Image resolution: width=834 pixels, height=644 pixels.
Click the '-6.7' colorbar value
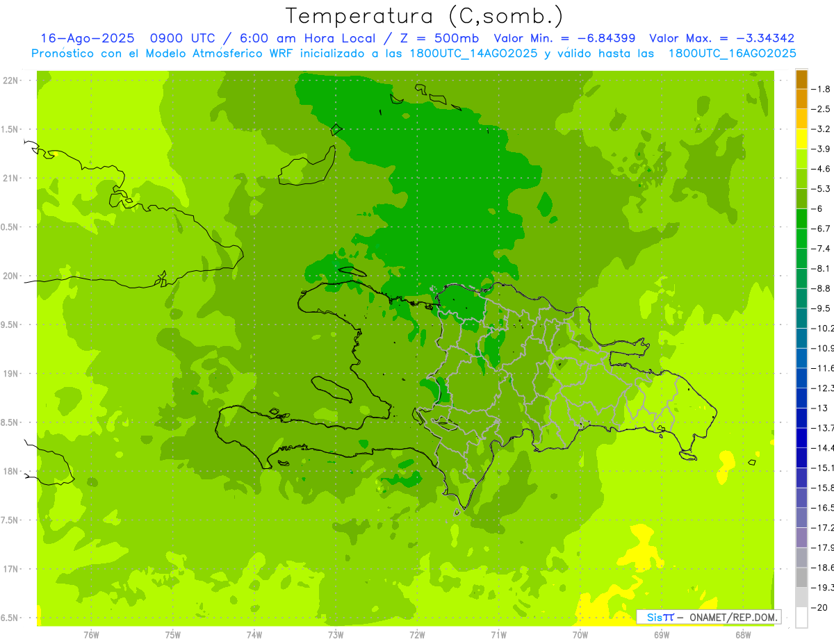click(x=821, y=229)
